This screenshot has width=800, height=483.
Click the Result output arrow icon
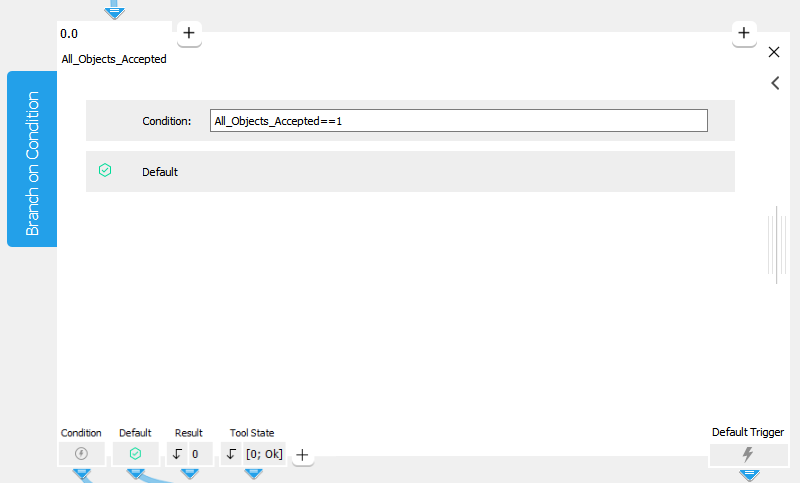pyautogui.click(x=177, y=454)
